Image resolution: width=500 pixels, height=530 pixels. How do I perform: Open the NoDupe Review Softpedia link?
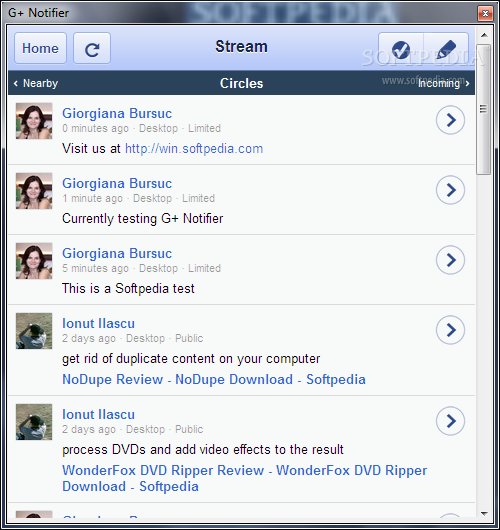pyautogui.click(x=214, y=379)
